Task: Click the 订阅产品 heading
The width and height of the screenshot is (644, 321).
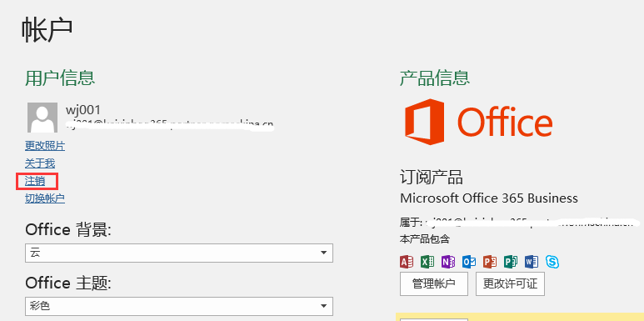Action: coord(432,178)
